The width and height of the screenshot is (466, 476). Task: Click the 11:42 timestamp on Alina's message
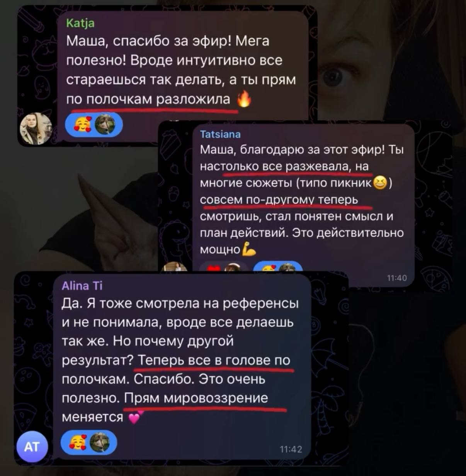click(x=291, y=449)
